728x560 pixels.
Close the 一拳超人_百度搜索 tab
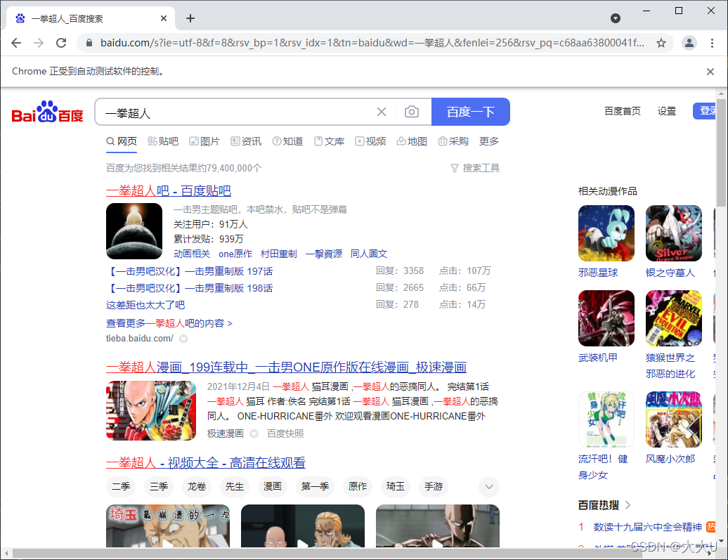click(x=164, y=18)
